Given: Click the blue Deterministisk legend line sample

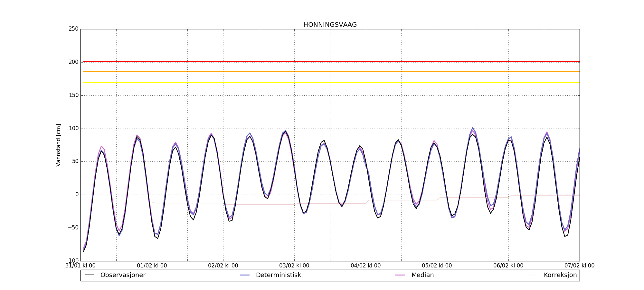Looking at the screenshot, I should tap(245, 275).
